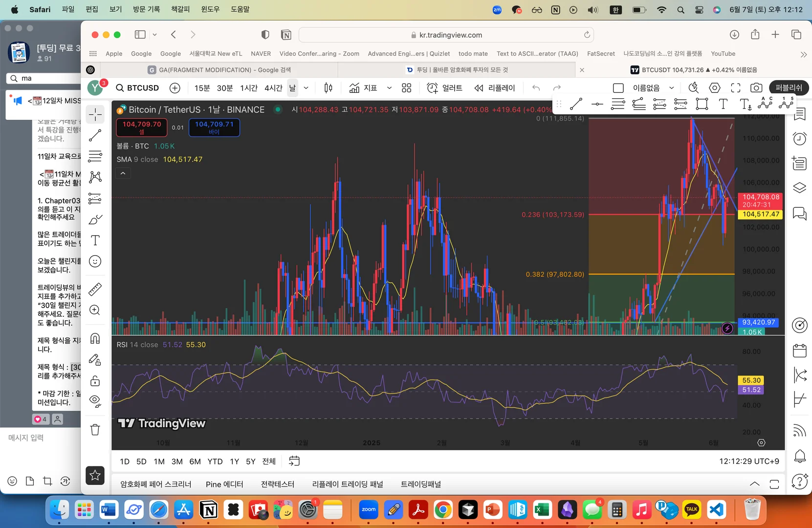Open the favorites star toolbar button
Screen dimensions: 812x528
(x=95, y=475)
